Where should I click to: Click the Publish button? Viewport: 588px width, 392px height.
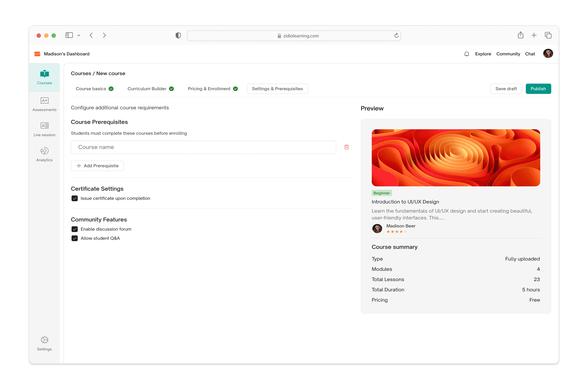(x=538, y=89)
